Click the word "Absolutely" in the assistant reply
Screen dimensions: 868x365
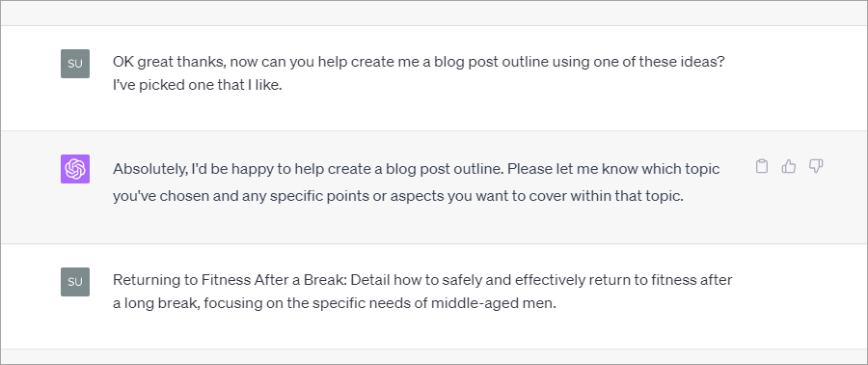click(149, 169)
